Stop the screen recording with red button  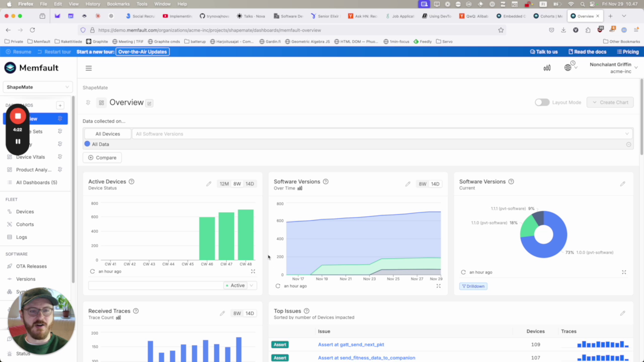click(18, 116)
